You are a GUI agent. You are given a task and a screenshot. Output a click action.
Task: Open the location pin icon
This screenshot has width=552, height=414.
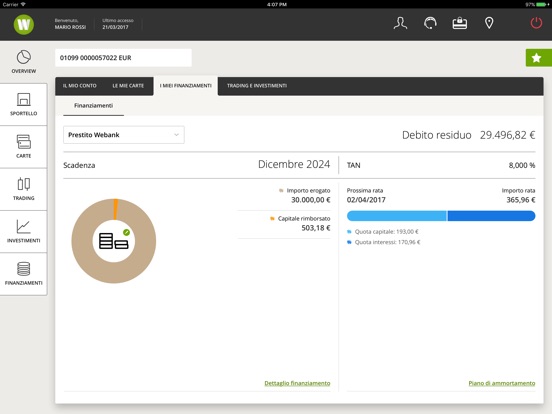coord(489,23)
